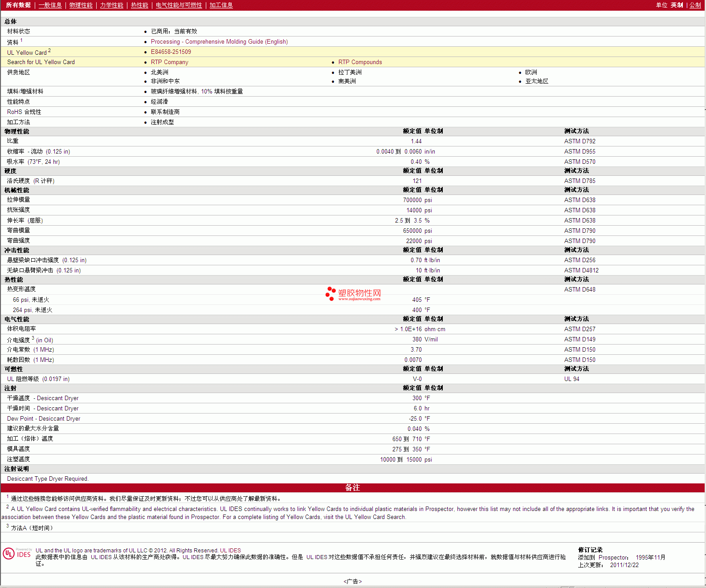Image resolution: width=706 pixels, height=588 pixels.
Task: Click the RTP Compounds search link
Action: [360, 62]
